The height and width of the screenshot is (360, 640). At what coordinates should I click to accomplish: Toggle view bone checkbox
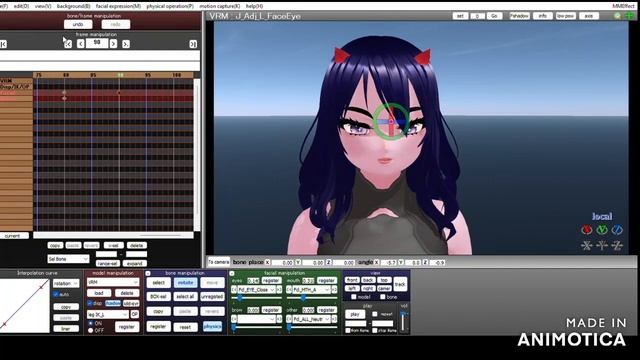coord(382,297)
